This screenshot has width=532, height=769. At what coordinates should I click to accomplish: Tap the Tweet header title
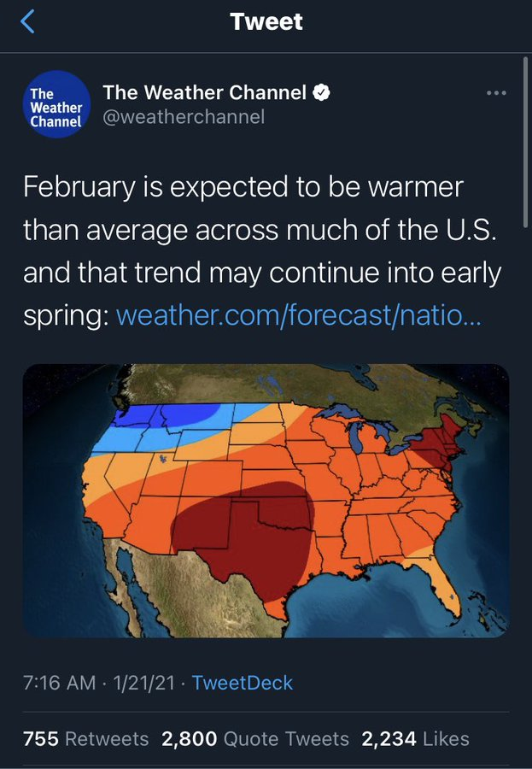(x=266, y=23)
